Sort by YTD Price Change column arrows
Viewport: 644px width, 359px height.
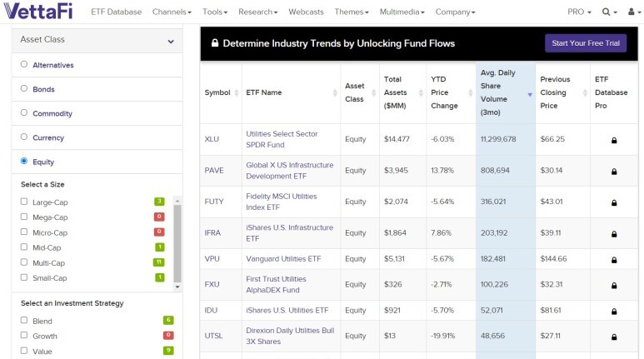point(470,92)
